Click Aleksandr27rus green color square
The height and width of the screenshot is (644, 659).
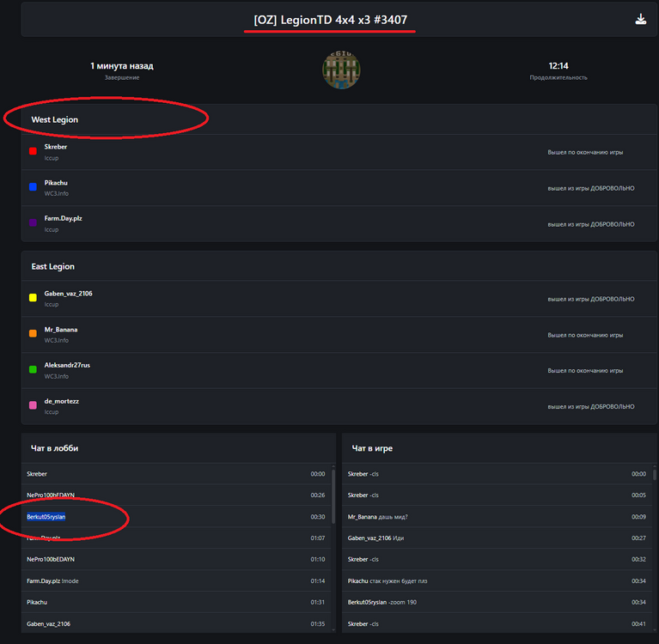click(x=33, y=369)
